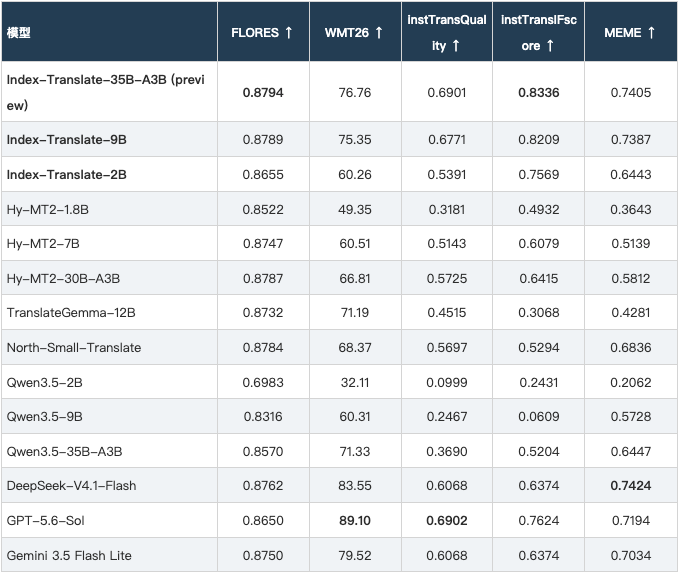Click bold WMT26 value 89.10
The height and width of the screenshot is (574, 680).
pyautogui.click(x=355, y=520)
